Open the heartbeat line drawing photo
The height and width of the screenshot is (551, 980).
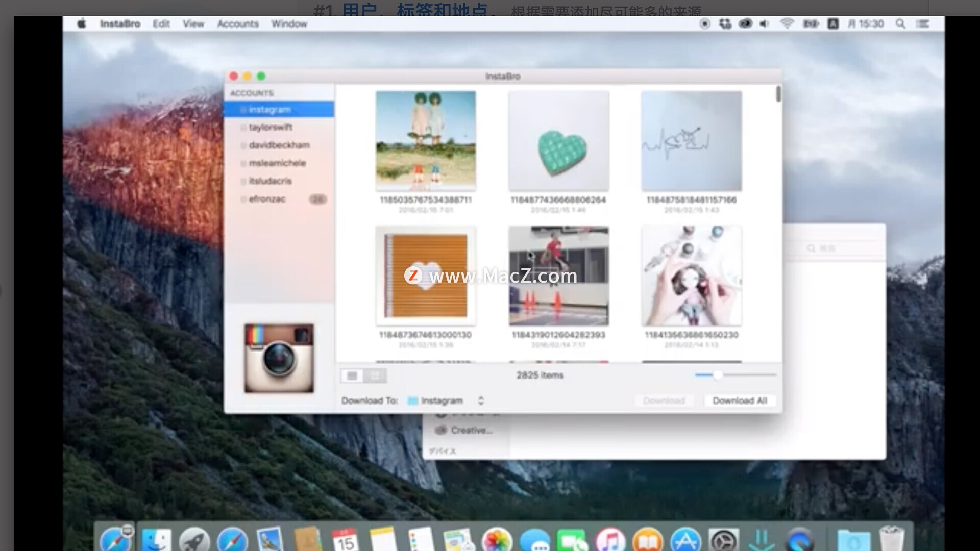click(x=692, y=141)
